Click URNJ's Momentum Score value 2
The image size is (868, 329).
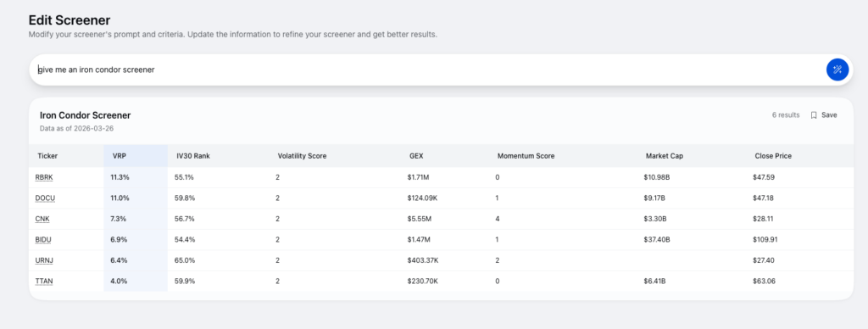pos(498,260)
